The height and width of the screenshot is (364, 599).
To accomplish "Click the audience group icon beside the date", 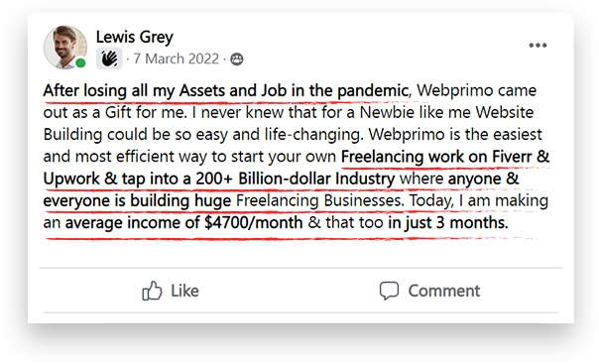I will [237, 60].
